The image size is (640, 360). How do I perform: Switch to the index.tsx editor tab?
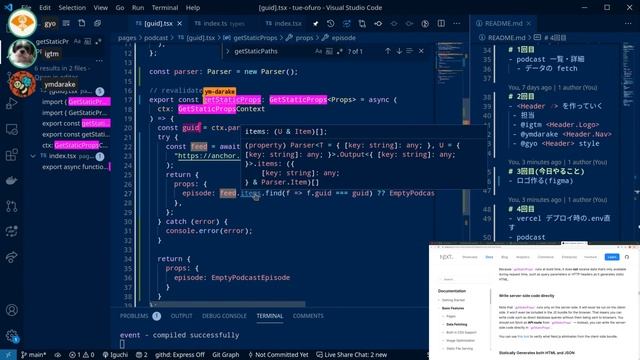tap(284, 24)
